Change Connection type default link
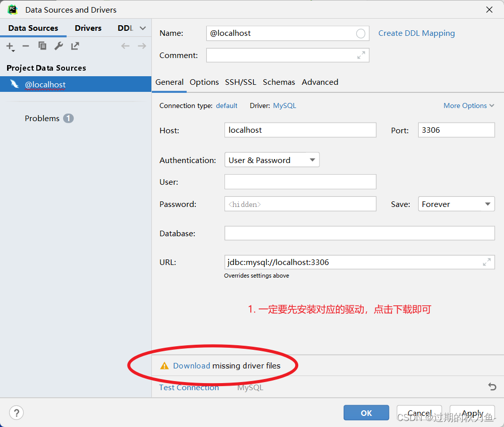The image size is (504, 427). pyautogui.click(x=227, y=105)
